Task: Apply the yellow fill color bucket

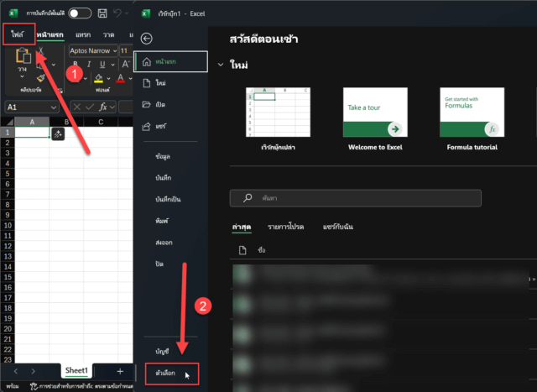Action: tap(99, 78)
